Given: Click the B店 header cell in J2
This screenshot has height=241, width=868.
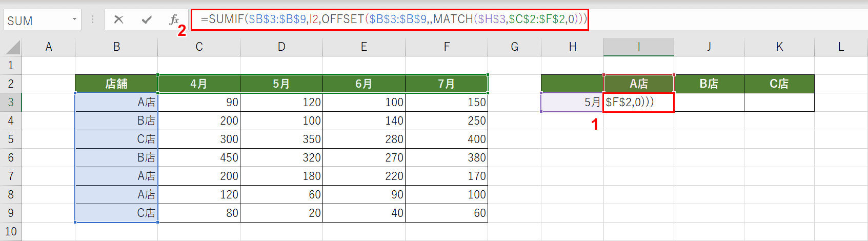Looking at the screenshot, I should (709, 84).
